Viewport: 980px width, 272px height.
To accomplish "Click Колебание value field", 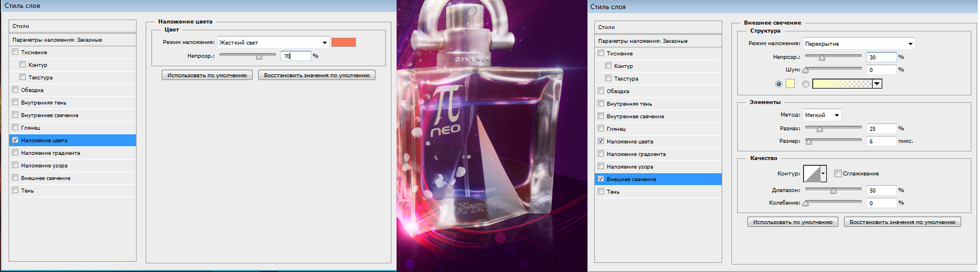I will [882, 203].
